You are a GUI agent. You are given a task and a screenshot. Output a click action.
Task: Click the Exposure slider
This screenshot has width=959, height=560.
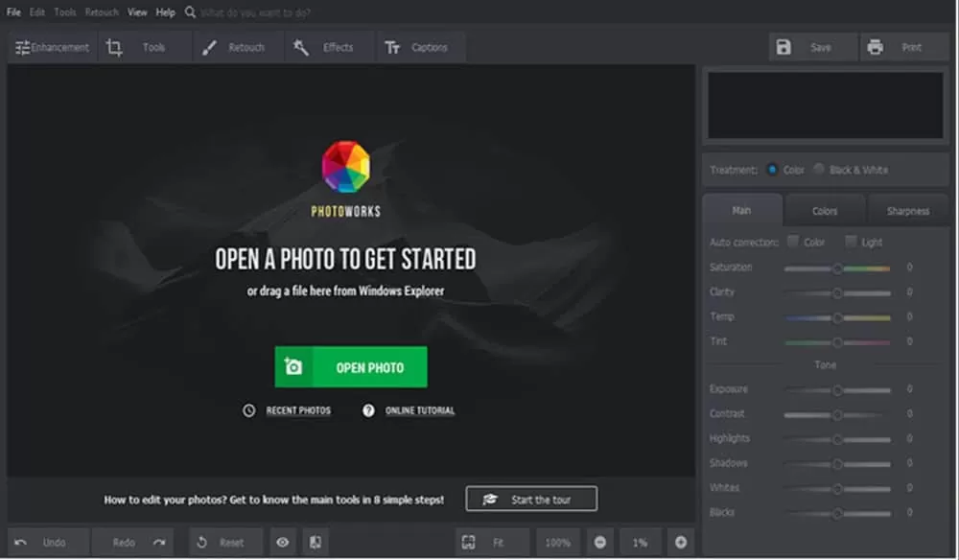coord(837,390)
